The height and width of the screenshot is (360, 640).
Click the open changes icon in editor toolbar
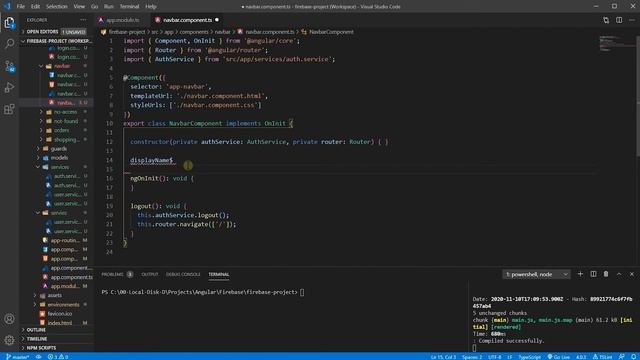click(606, 20)
